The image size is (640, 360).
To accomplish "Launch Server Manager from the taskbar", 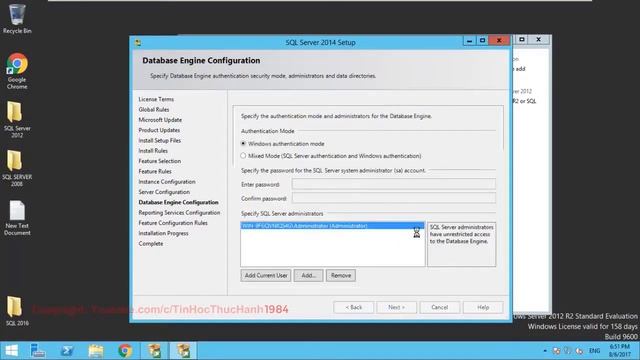I will (x=38, y=351).
